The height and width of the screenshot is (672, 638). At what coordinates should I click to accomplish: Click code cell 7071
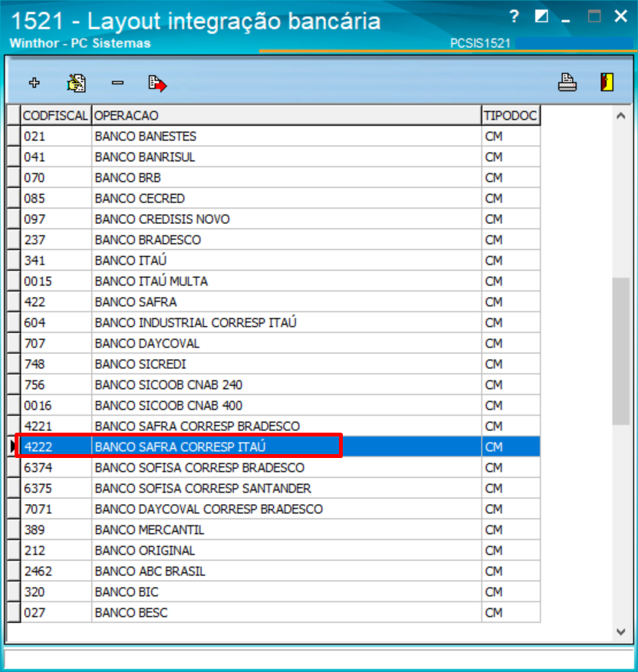click(56, 509)
